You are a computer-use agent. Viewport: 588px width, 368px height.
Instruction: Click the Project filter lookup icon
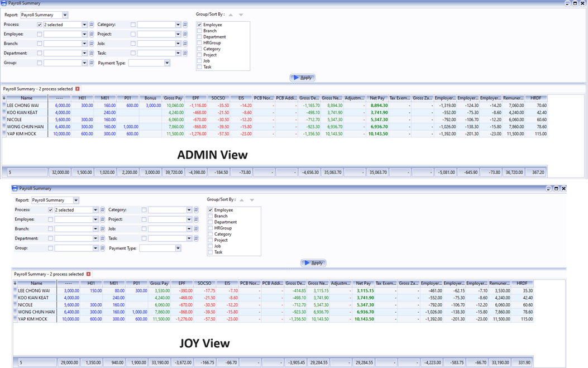(x=185, y=34)
